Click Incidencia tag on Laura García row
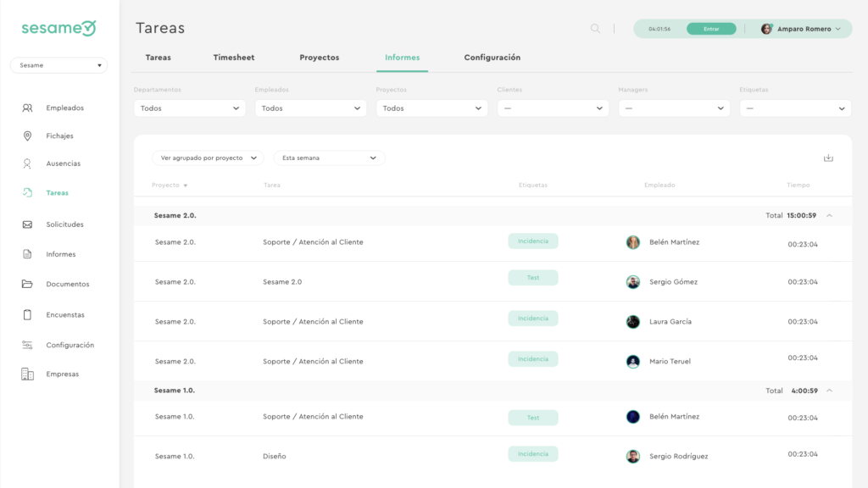The height and width of the screenshot is (488, 868). tap(533, 319)
